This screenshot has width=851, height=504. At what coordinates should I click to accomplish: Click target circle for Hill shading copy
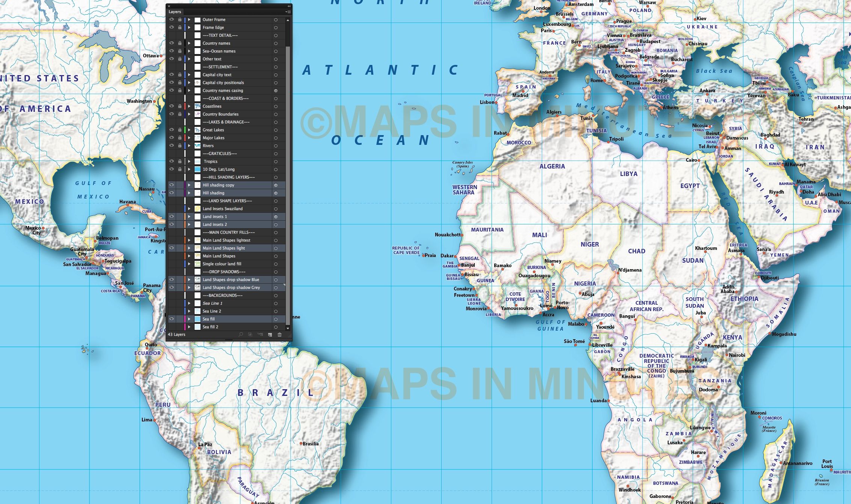click(x=276, y=185)
